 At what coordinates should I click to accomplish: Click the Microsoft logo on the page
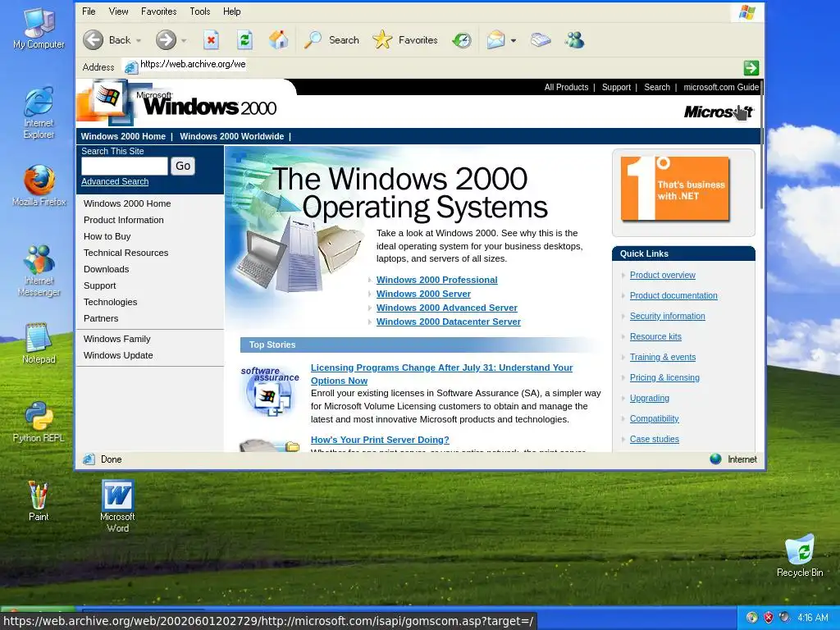click(719, 112)
